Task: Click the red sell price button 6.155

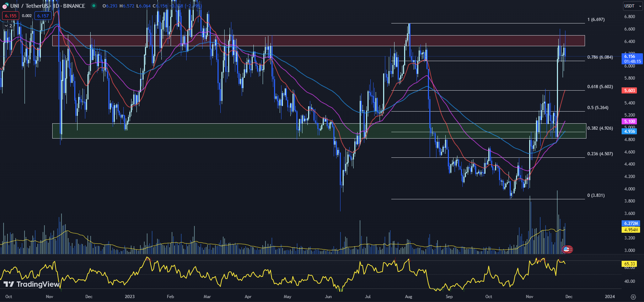Action: click(11, 16)
